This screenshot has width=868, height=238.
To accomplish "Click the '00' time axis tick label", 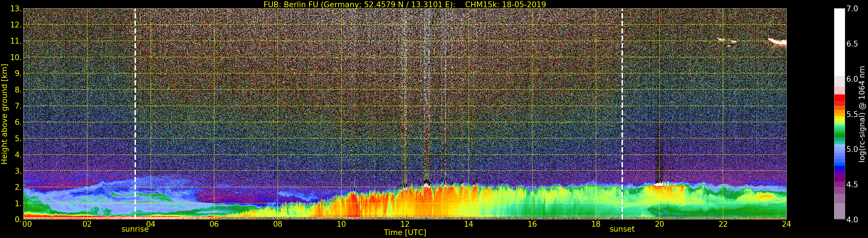I will (27, 224).
